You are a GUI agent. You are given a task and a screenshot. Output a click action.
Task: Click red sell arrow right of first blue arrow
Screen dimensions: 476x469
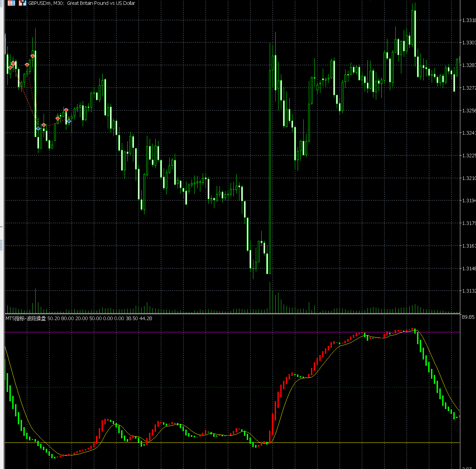(x=44, y=125)
